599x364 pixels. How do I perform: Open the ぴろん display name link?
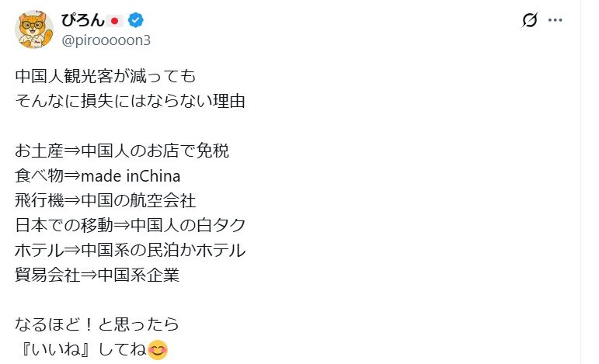click(82, 20)
